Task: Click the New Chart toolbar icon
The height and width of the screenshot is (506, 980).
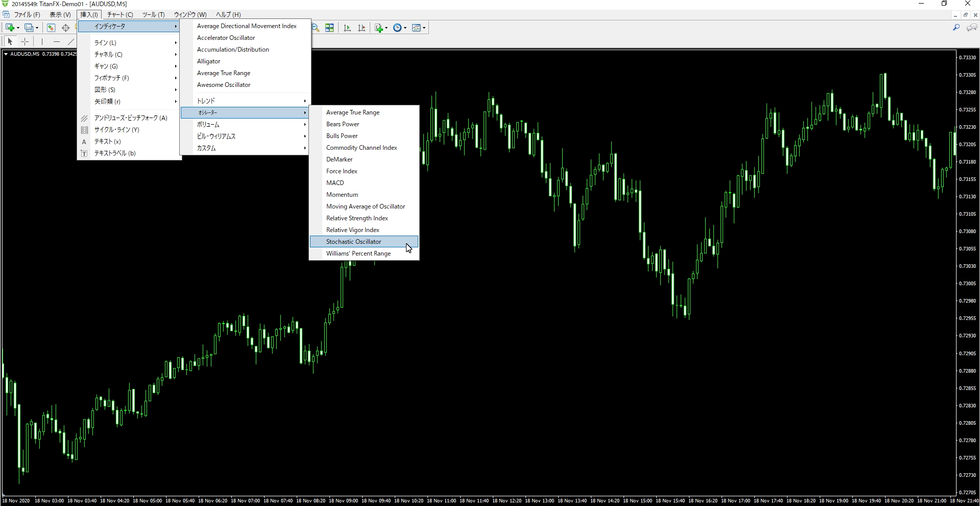Action: click(10, 28)
